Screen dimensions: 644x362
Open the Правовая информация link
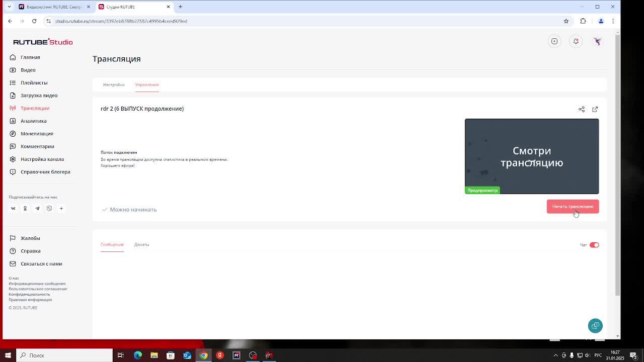(x=30, y=300)
